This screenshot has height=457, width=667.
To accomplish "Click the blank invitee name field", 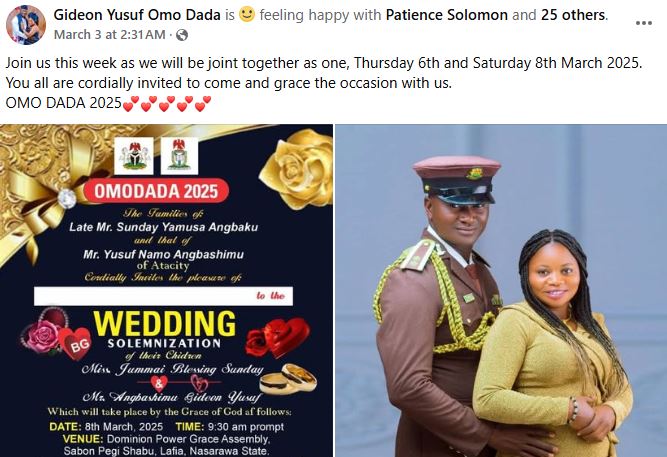I will 163,296.
